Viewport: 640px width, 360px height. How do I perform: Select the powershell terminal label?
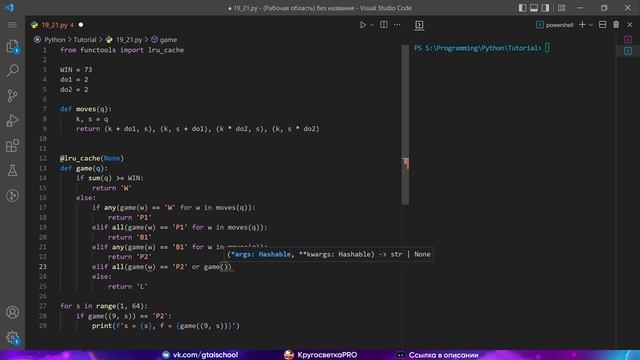click(555, 25)
